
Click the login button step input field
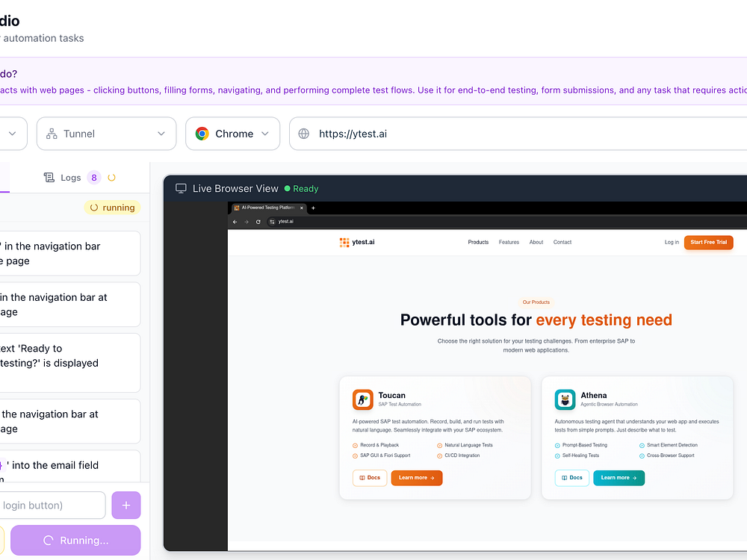coord(52,505)
